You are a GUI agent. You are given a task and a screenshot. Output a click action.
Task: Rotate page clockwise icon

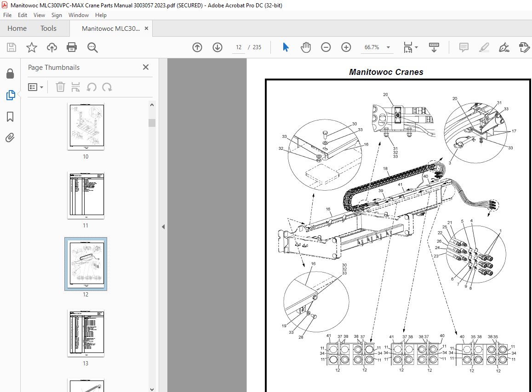pyautogui.click(x=107, y=87)
